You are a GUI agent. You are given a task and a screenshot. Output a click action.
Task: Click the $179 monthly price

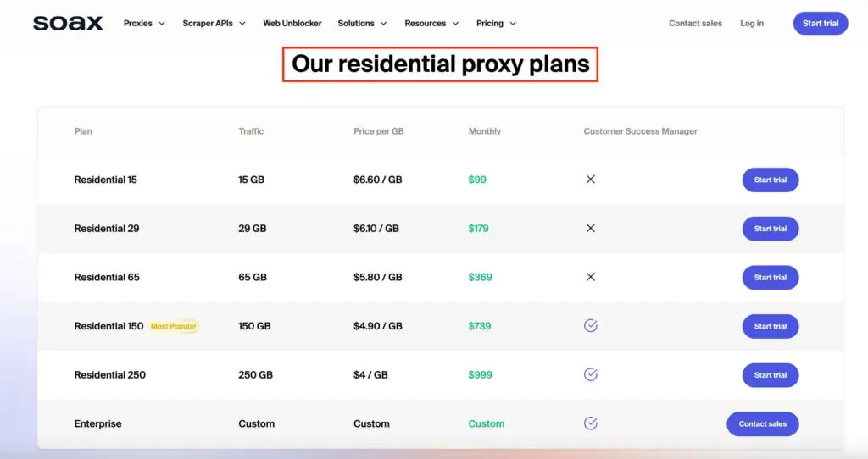478,229
